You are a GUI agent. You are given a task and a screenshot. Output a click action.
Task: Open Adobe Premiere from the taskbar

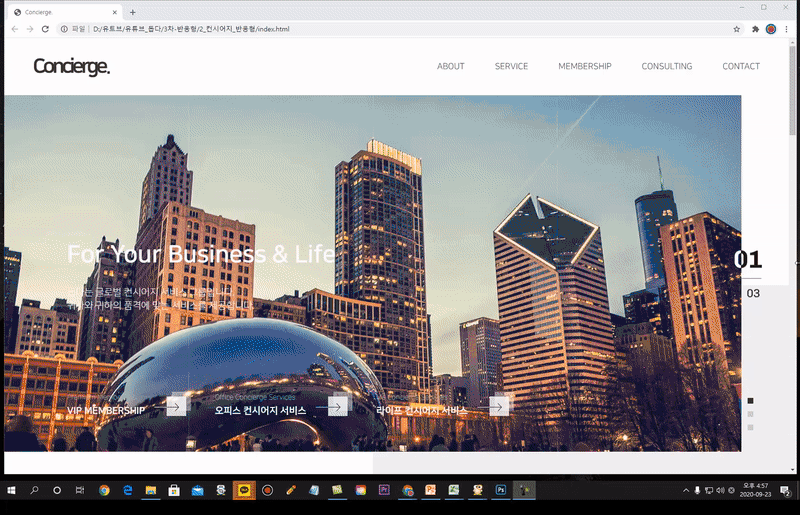[384, 491]
